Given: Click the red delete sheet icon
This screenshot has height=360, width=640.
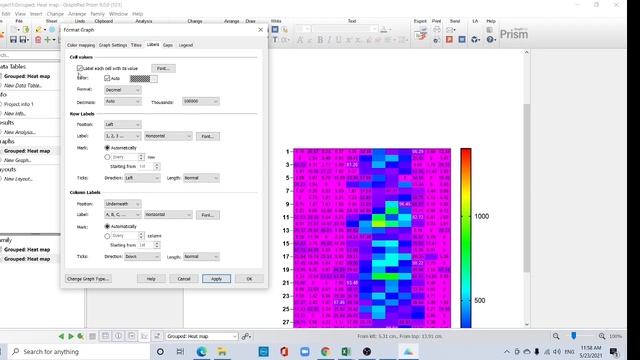Looking at the screenshot, I should point(38,40).
